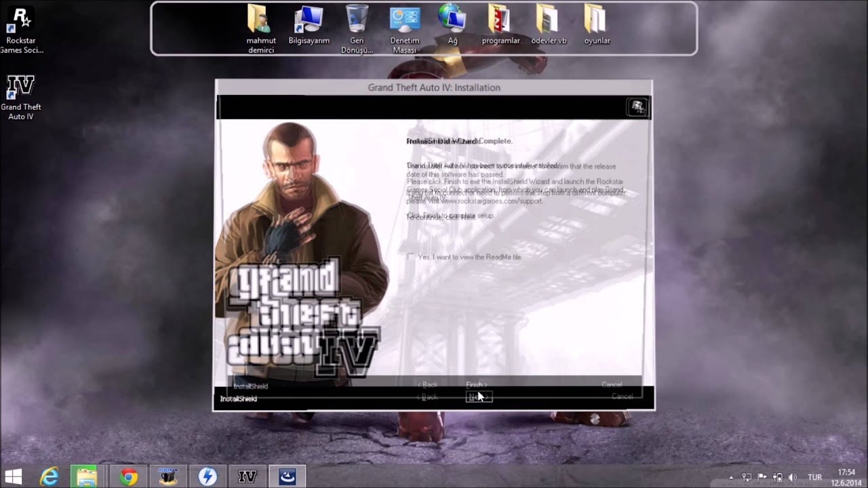The image size is (868, 488).
Task: Click the battery power tray icon
Action: click(777, 477)
